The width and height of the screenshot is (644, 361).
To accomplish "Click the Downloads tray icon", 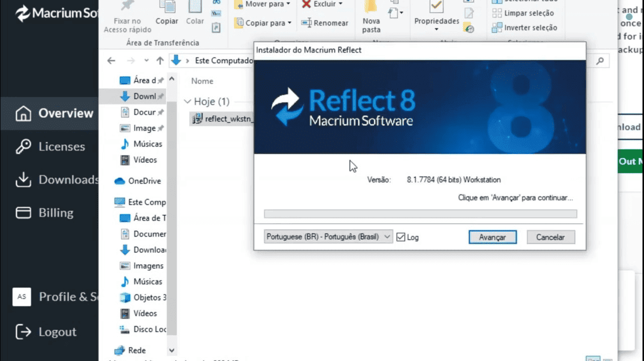I will coord(23,179).
